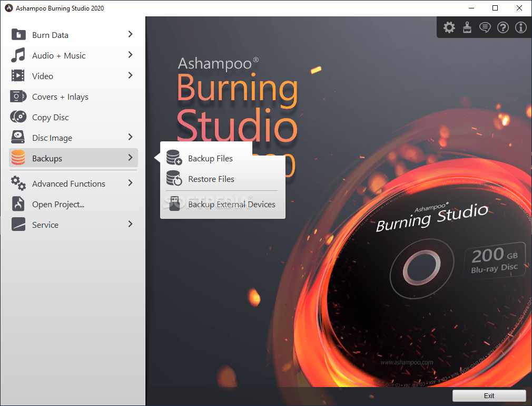This screenshot has height=406, width=532.
Task: Expand the Burn Data submenu arrow
Action: coord(130,34)
